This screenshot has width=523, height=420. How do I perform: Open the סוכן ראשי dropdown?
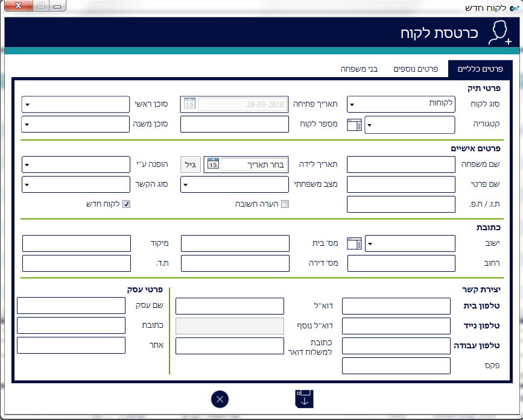28,104
